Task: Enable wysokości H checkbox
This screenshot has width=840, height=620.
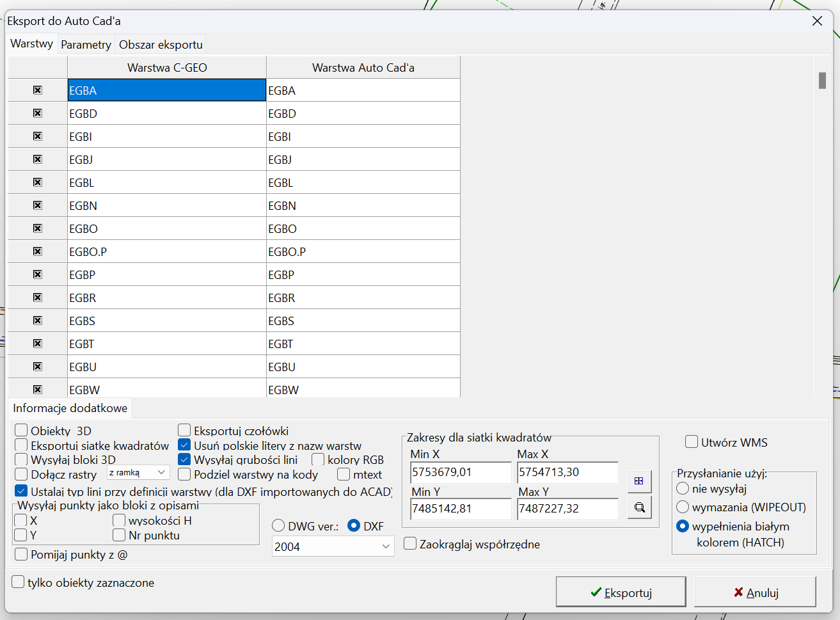Action: click(x=119, y=520)
